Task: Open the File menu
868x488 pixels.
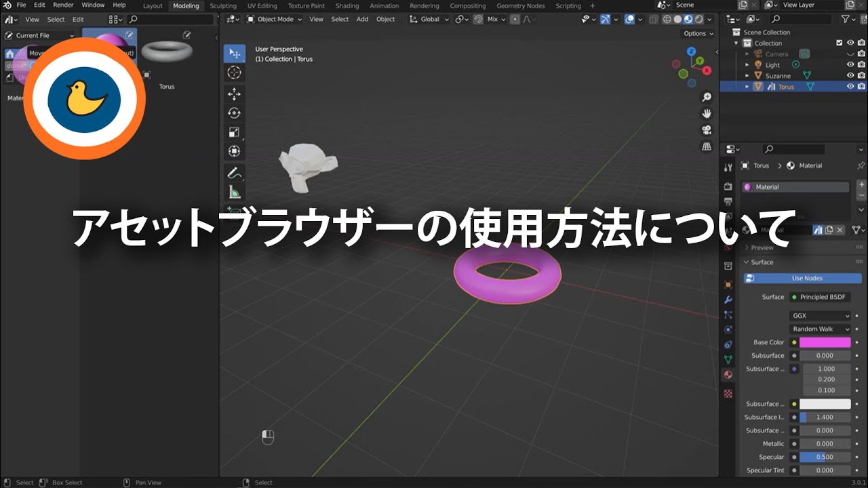Action: pos(21,5)
